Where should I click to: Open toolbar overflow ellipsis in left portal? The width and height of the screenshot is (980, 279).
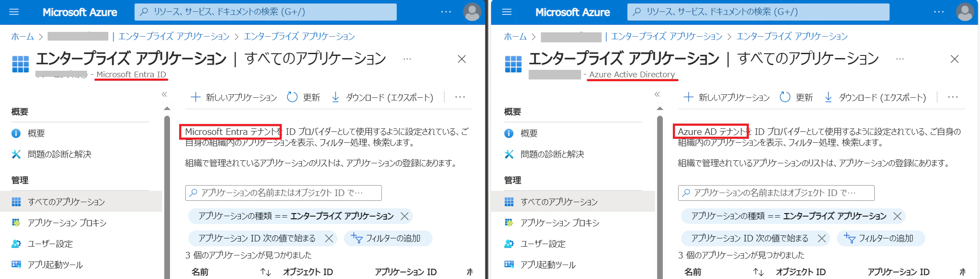pyautogui.click(x=460, y=97)
